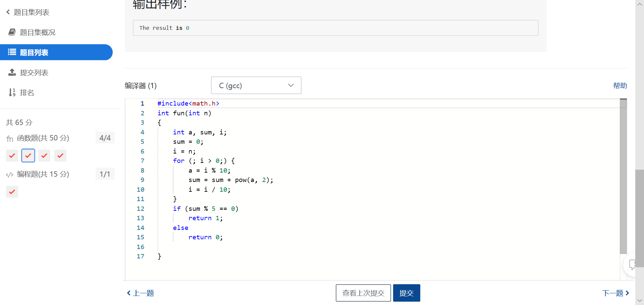Click the code editor vertical scrollbar
The height and width of the screenshot is (305, 644).
(623, 177)
